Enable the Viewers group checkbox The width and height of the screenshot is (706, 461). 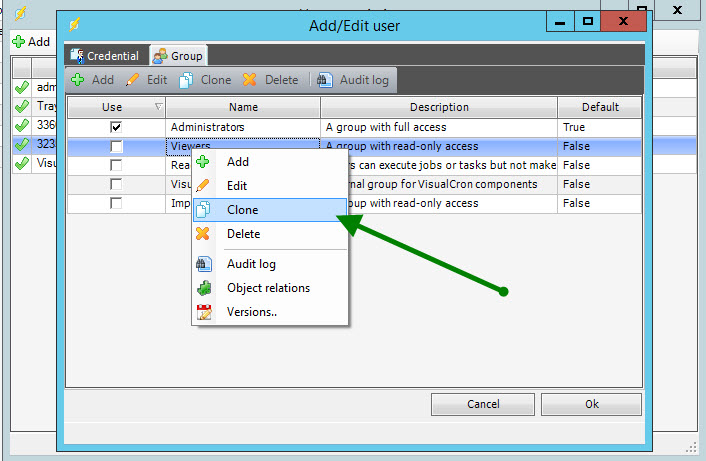[116, 146]
